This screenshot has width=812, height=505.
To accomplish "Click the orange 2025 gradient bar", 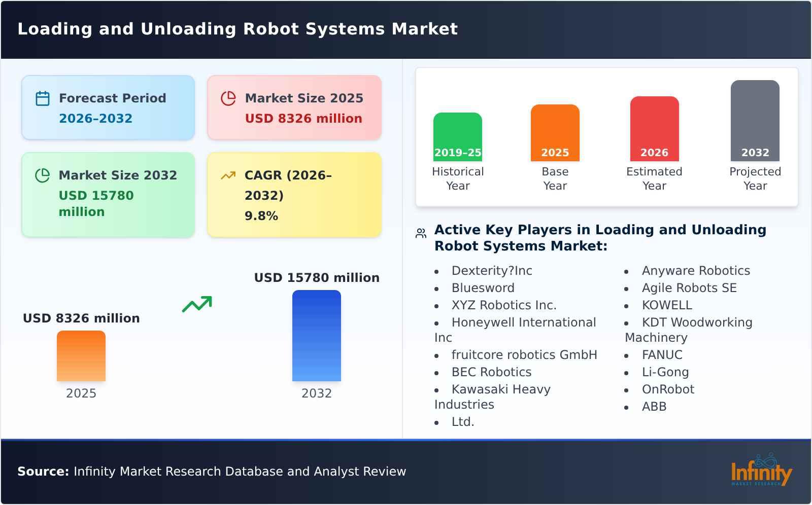I will (x=81, y=355).
